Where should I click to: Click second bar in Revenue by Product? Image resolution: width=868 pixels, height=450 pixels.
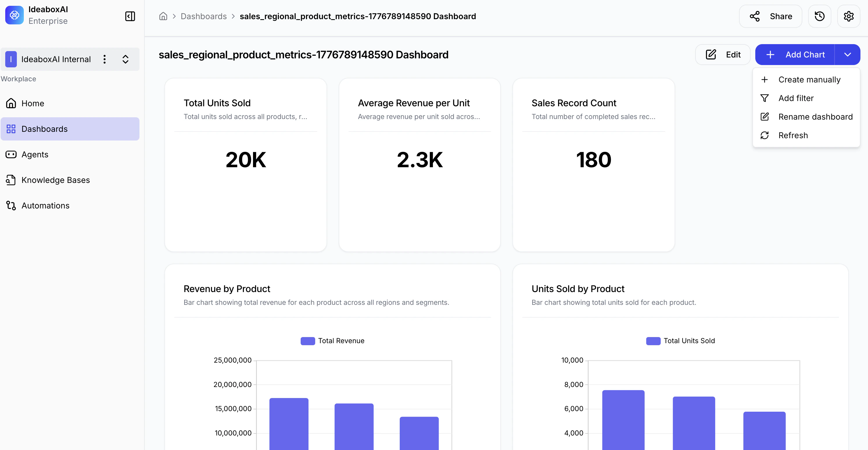click(x=354, y=427)
